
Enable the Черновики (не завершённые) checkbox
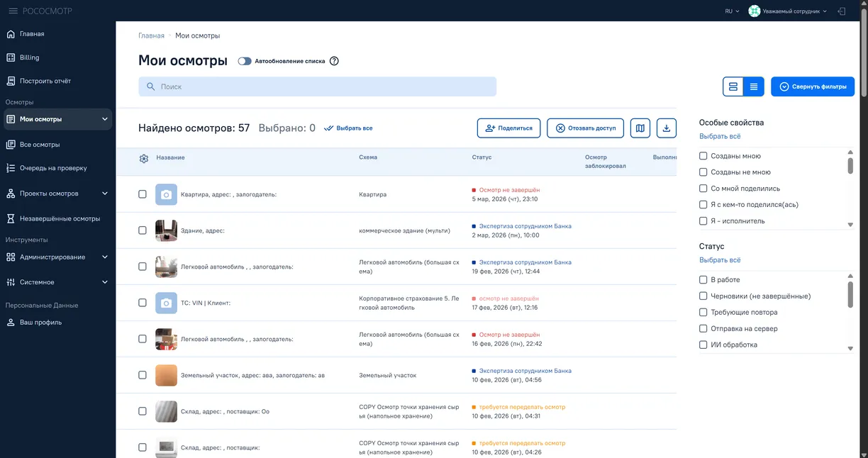coord(703,296)
